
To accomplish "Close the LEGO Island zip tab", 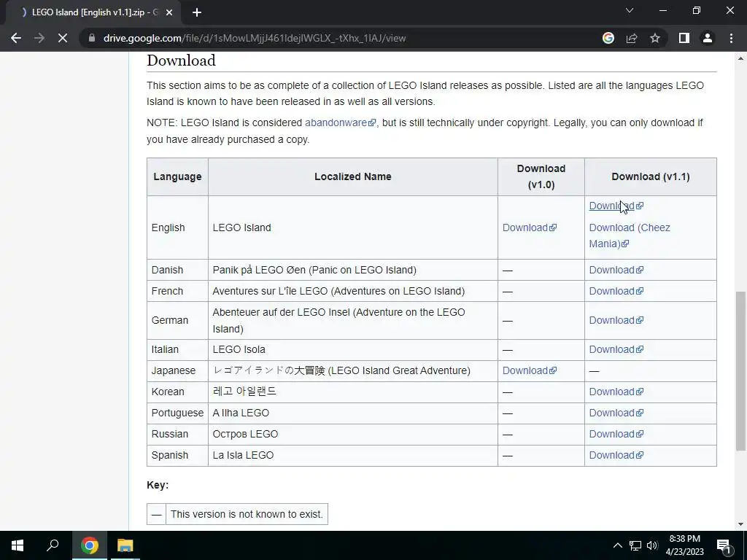I will click(x=169, y=12).
